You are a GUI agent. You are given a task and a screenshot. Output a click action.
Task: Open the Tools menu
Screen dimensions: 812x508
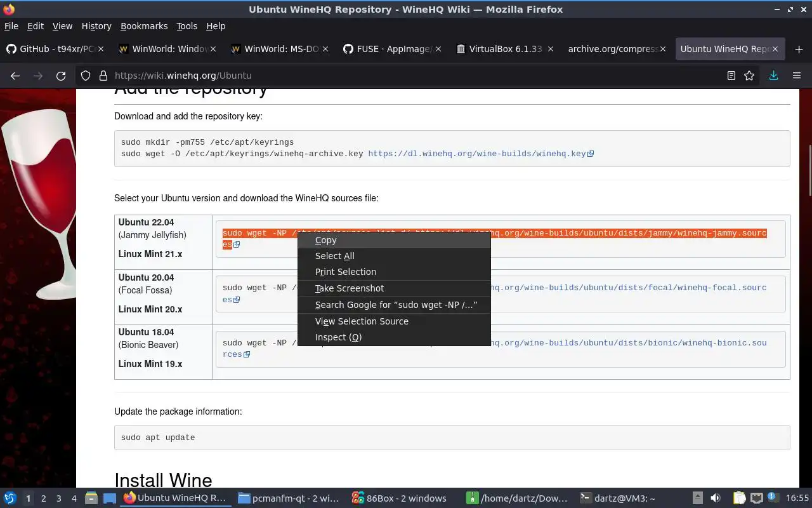pos(187,26)
